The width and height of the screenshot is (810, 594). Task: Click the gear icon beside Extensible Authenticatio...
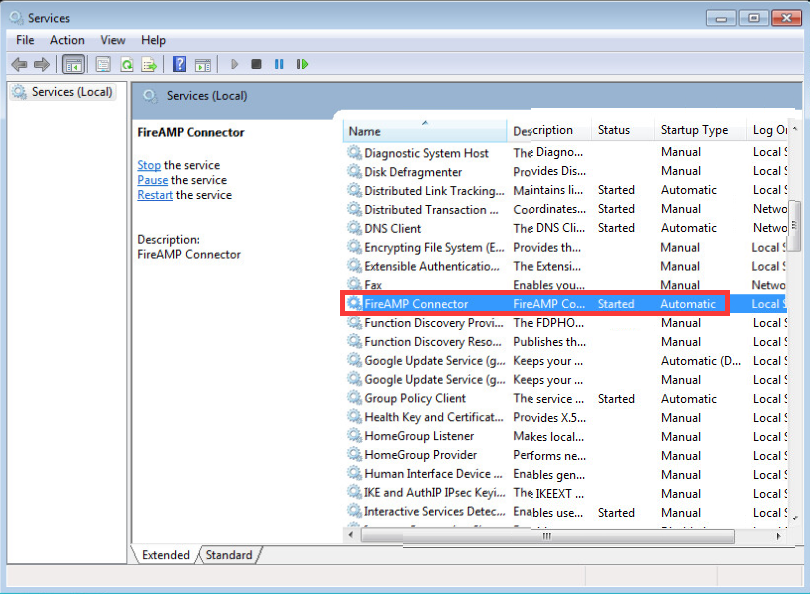coord(354,265)
